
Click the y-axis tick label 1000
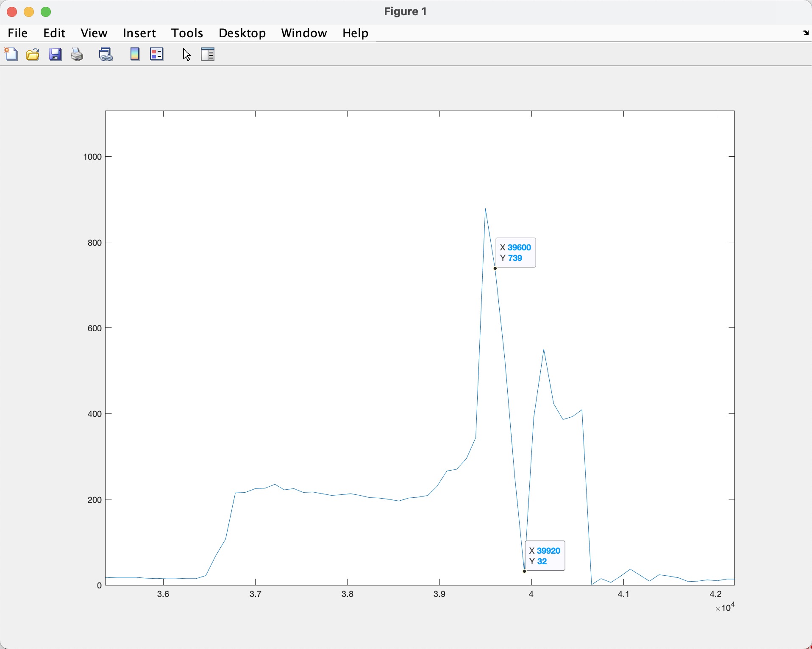point(92,157)
